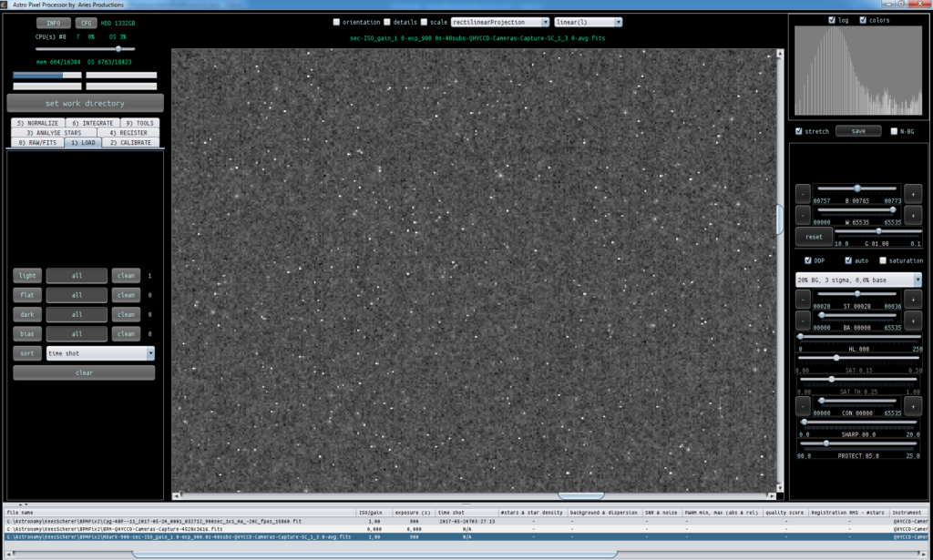The height and width of the screenshot is (560, 933).
Task: Switch to the 2) CALIBRATE tab
Action: point(130,143)
